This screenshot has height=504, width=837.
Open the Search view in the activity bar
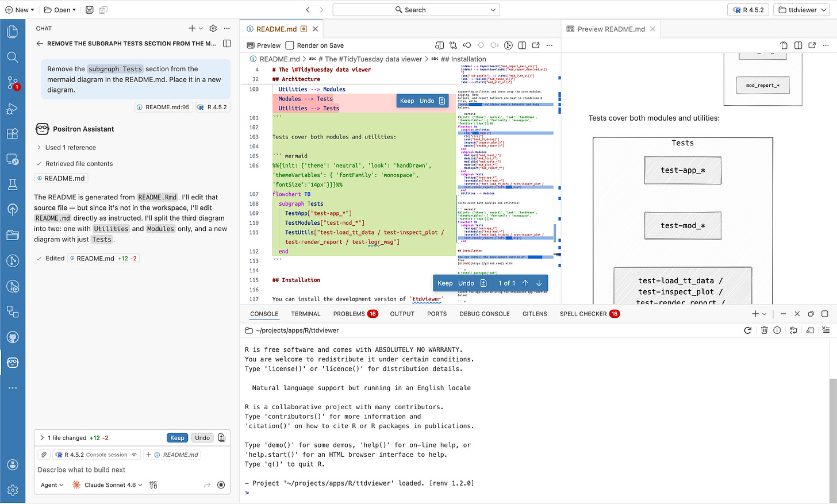pyautogui.click(x=13, y=57)
